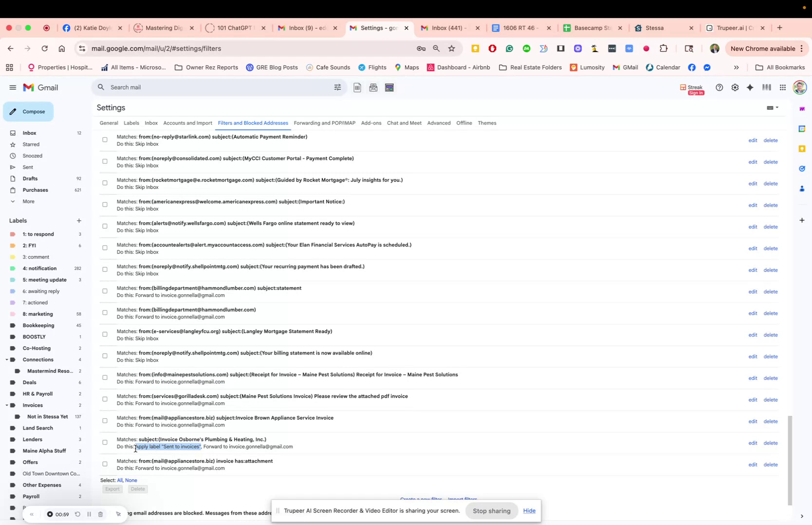Select All filters via the All link

119,480
